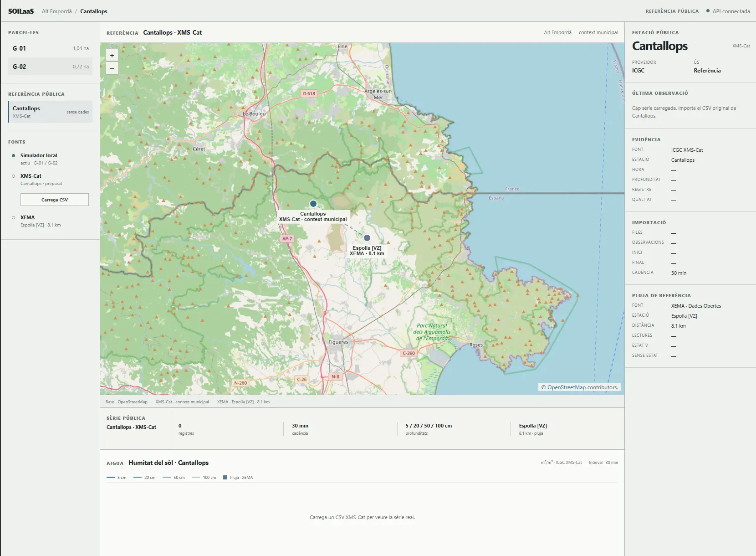756x556 pixels.
Task: Open the OpenStreetMap attribution link
Action: (567, 387)
